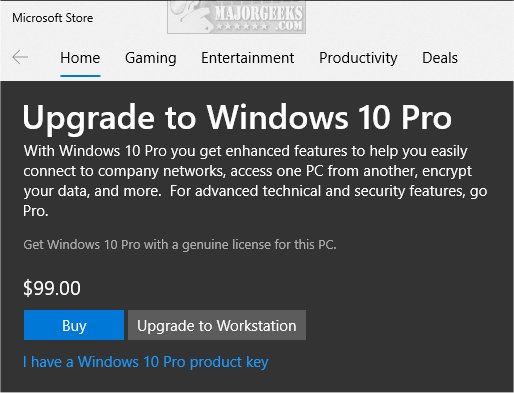514x393 pixels.
Task: Open the Windows 10 Pro product key link
Action: (x=146, y=362)
